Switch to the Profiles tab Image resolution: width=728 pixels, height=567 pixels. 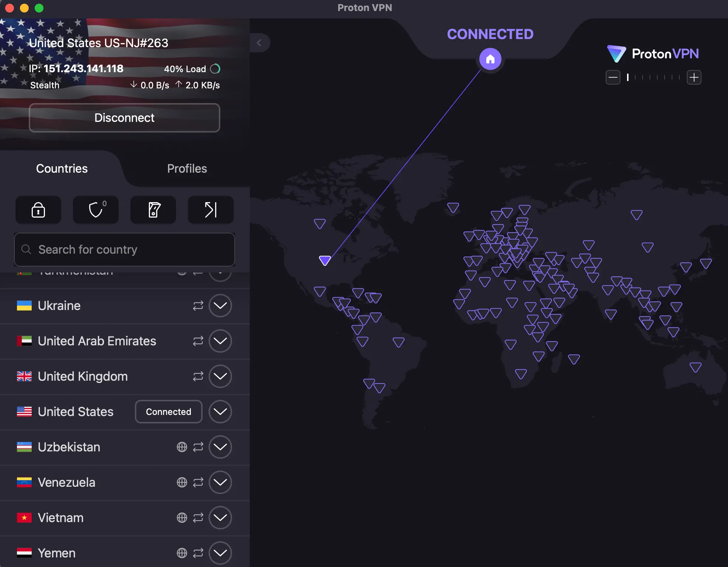pos(187,169)
